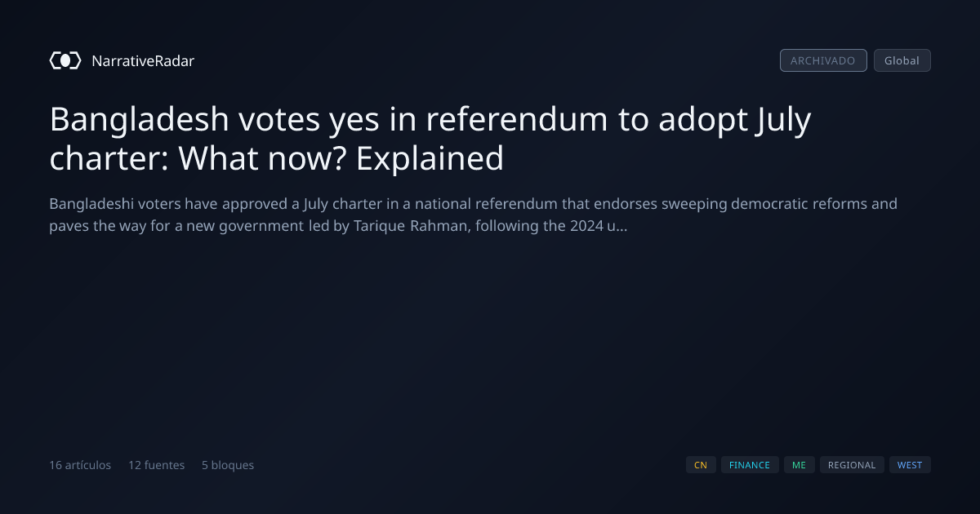Choose the green ME bloc tag
Image resolution: width=980 pixels, height=514 pixels.
click(799, 465)
